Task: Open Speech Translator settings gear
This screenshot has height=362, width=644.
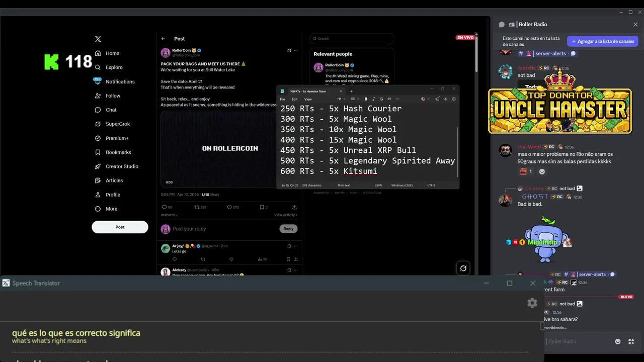Action: (532, 303)
